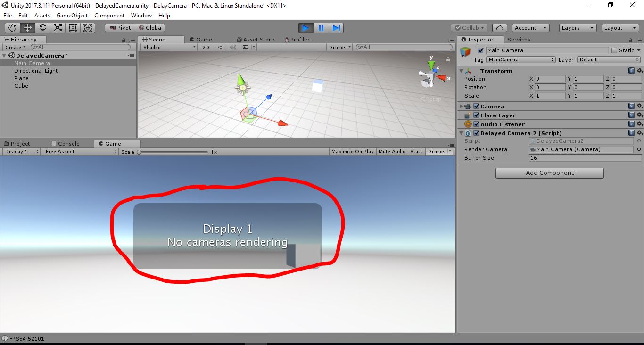
Task: Open the Window menu
Action: point(141,16)
